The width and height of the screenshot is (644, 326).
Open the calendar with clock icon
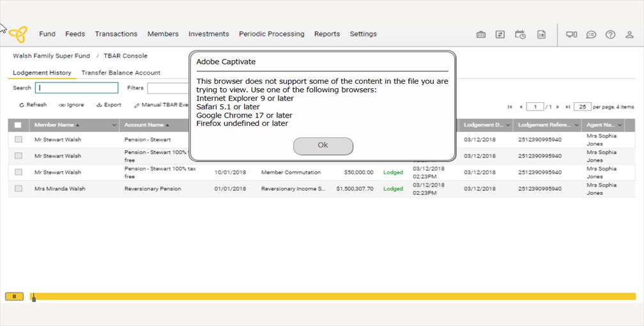520,35
